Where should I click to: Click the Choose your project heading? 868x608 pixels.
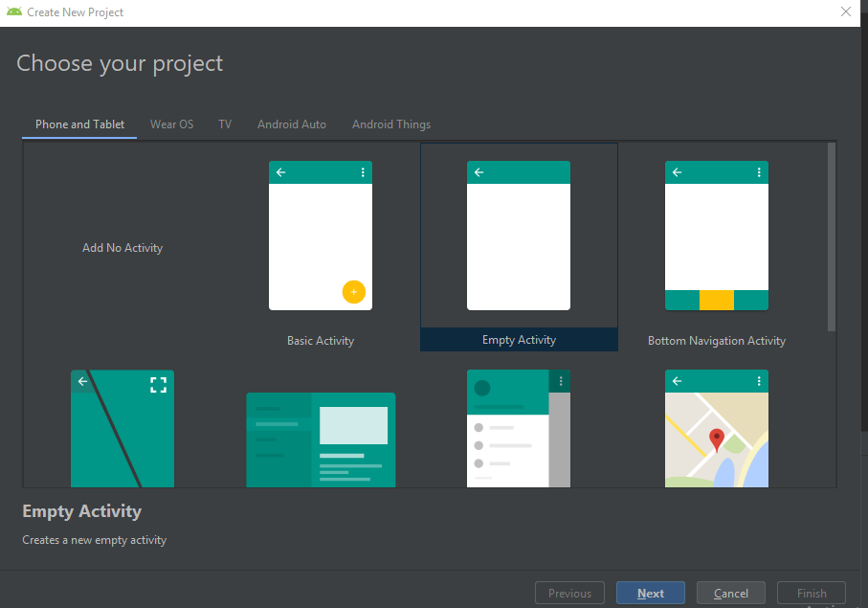coord(120,64)
